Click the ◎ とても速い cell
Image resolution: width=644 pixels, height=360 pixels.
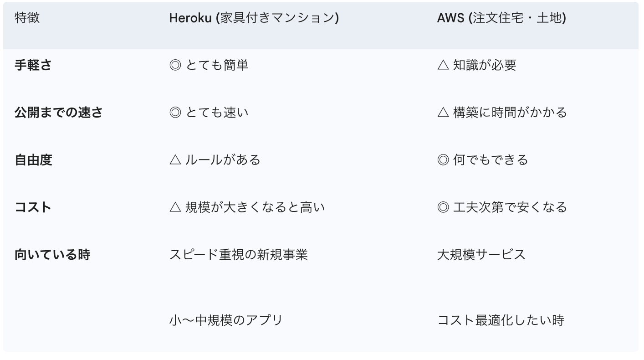tap(209, 113)
